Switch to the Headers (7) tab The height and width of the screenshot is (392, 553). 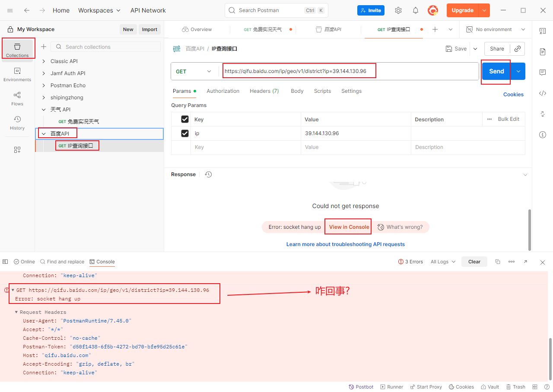click(264, 91)
